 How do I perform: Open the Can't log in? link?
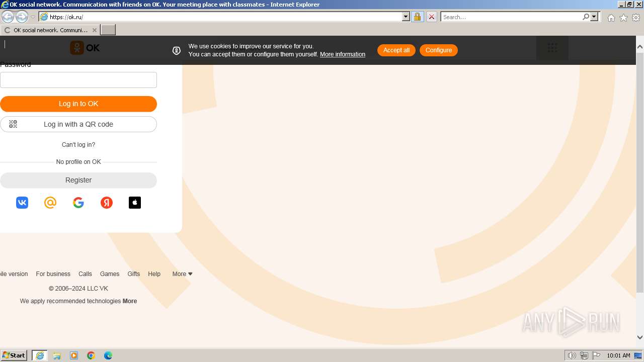78,145
